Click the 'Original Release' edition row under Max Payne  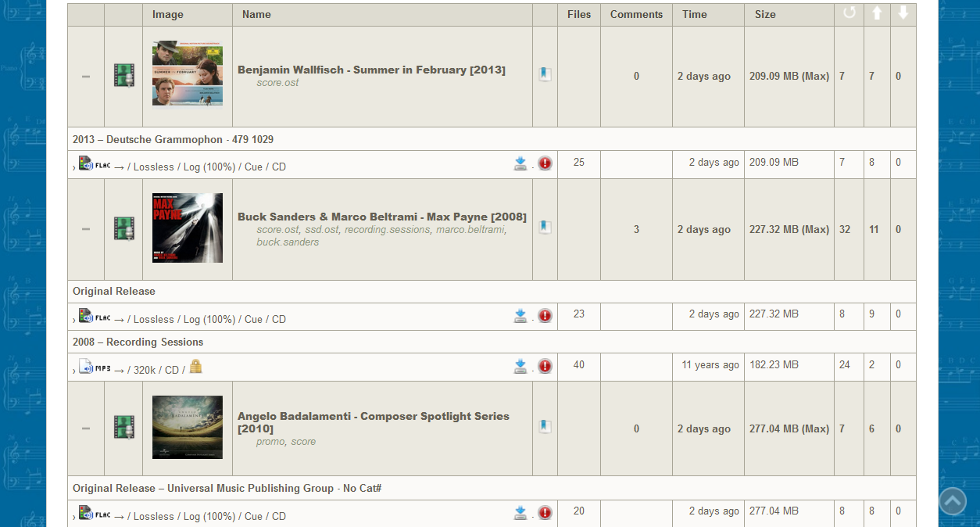(492, 291)
